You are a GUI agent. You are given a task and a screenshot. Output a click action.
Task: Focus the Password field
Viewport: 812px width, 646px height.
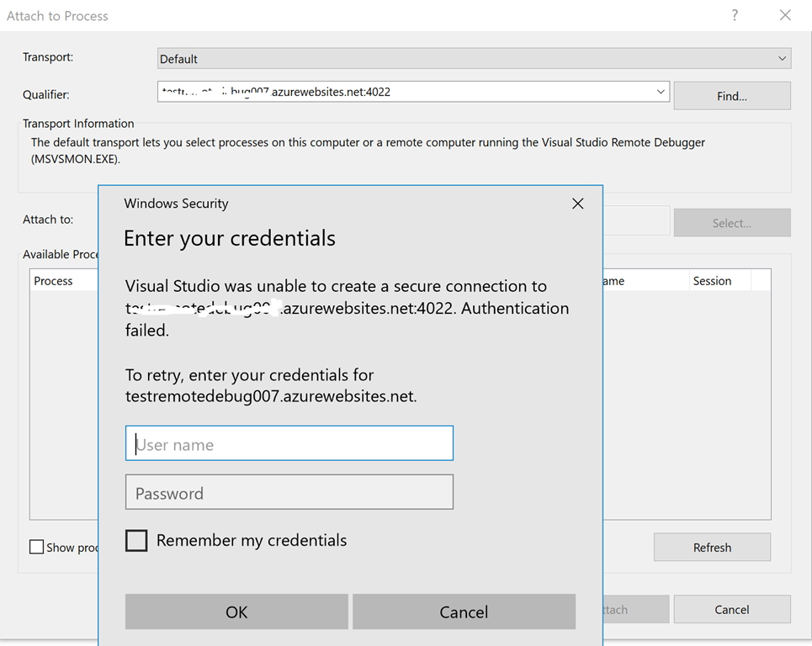point(289,492)
